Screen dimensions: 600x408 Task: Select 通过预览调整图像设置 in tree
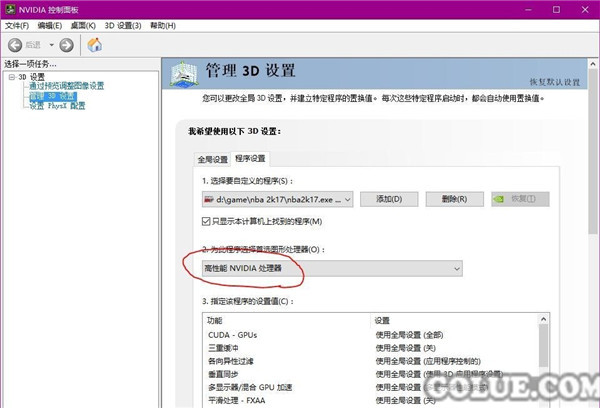(66, 86)
